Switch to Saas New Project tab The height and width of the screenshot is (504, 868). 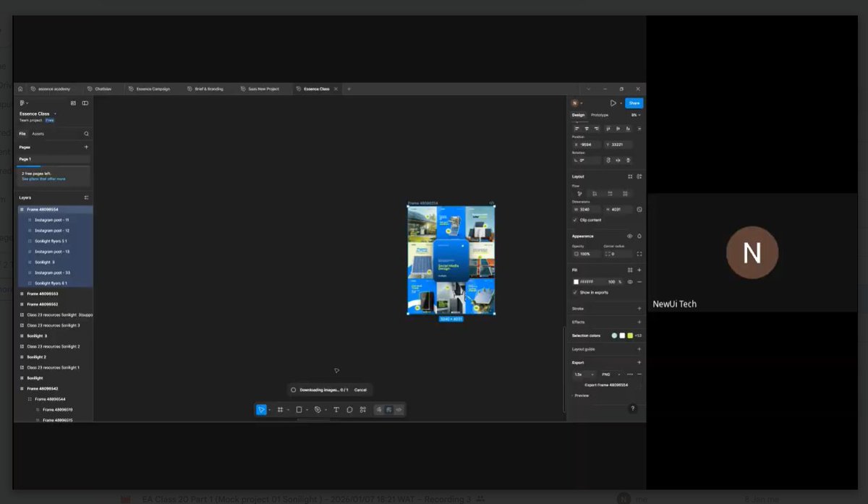pos(260,89)
